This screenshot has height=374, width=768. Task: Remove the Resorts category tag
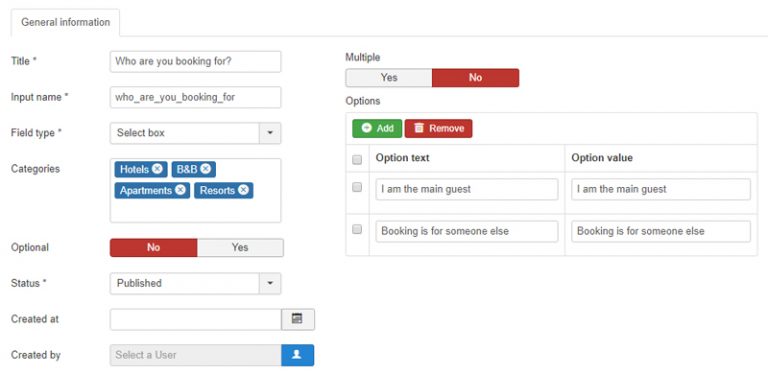pos(243,190)
